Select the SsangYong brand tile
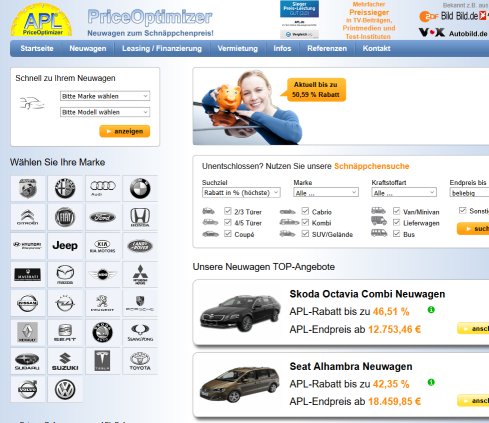This screenshot has width=489, height=423. 140,332
